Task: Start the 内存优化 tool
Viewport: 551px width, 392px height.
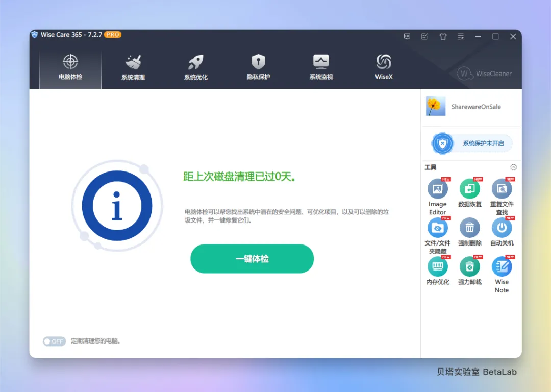Action: coord(438,271)
